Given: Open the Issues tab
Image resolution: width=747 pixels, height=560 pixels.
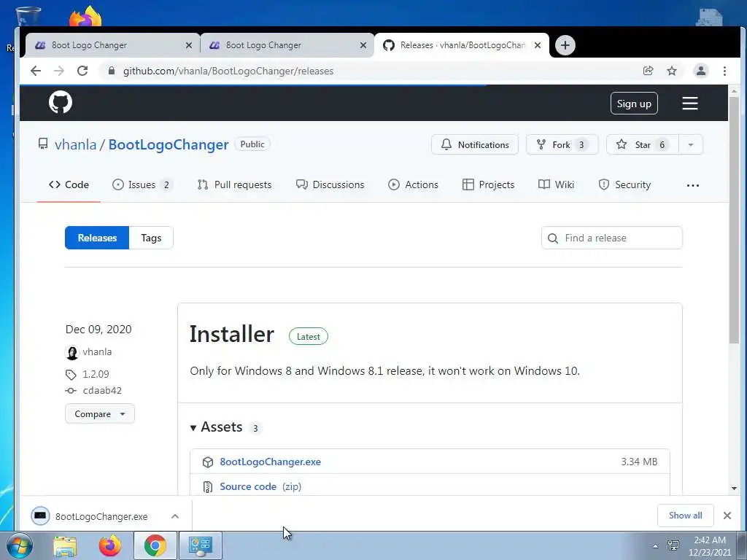Looking at the screenshot, I should point(142,184).
